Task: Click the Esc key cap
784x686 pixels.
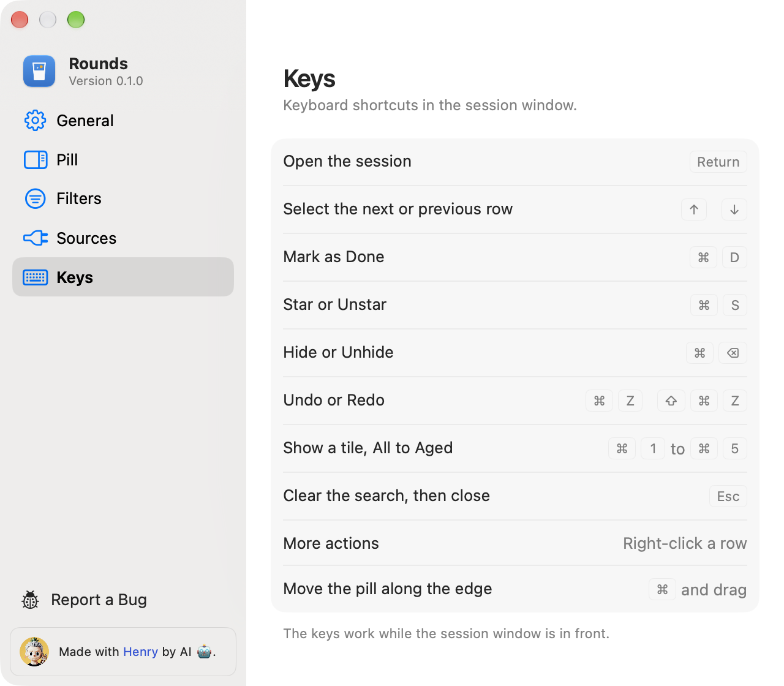Action: tap(728, 496)
